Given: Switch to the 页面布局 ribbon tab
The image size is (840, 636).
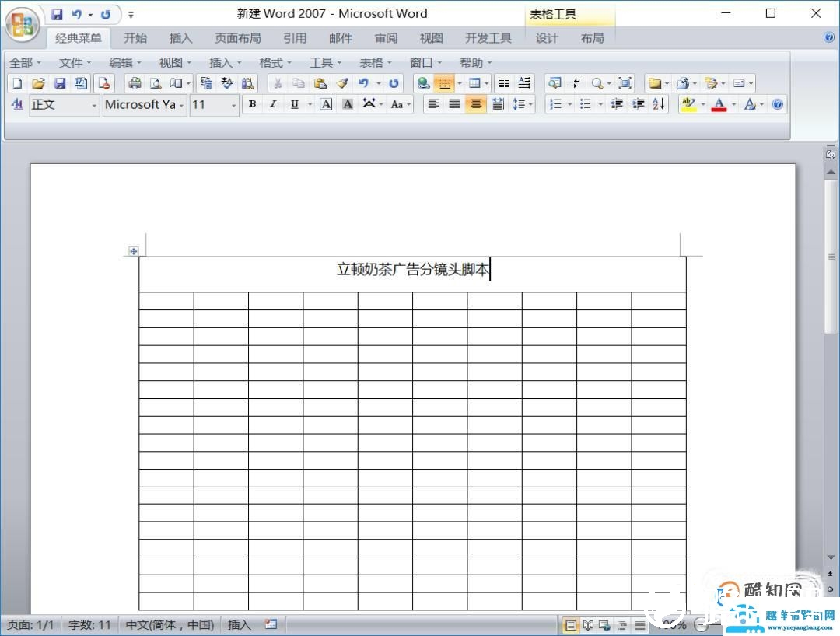Looking at the screenshot, I should (x=238, y=38).
